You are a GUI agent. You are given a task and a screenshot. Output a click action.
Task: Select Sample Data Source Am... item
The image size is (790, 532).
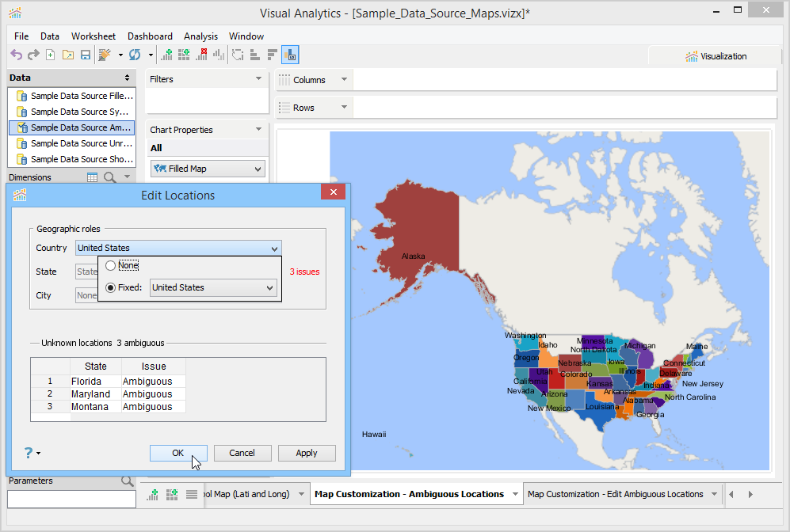point(72,127)
